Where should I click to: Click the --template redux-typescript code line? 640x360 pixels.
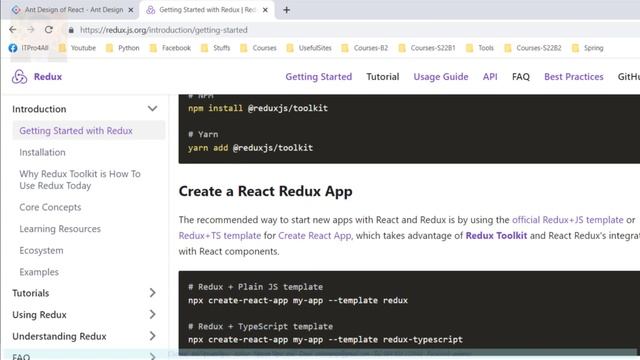pyautogui.click(x=325, y=340)
